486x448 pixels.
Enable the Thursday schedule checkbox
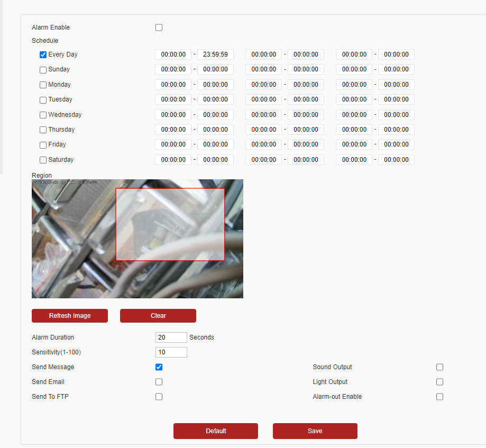pos(43,130)
